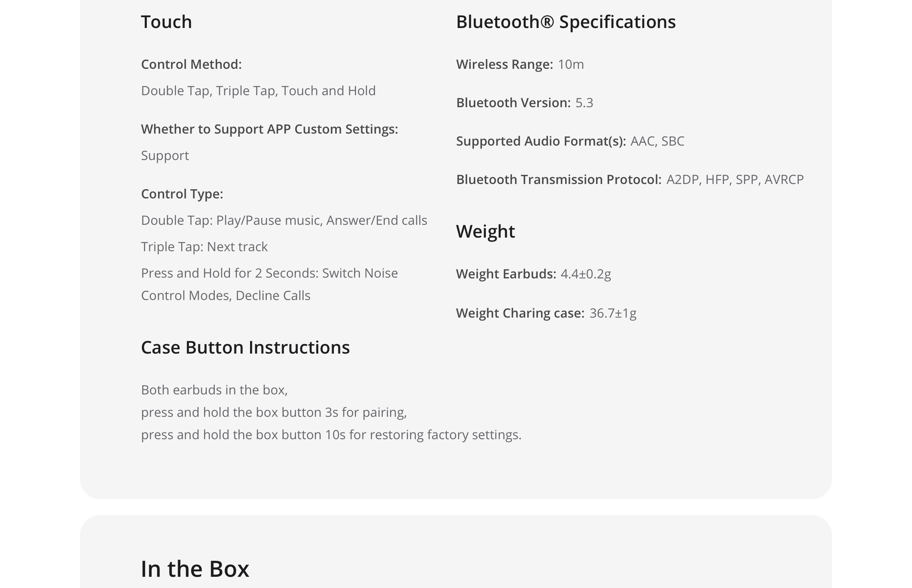Click the Weight Earbuds label
912x588 pixels.
pos(506,274)
